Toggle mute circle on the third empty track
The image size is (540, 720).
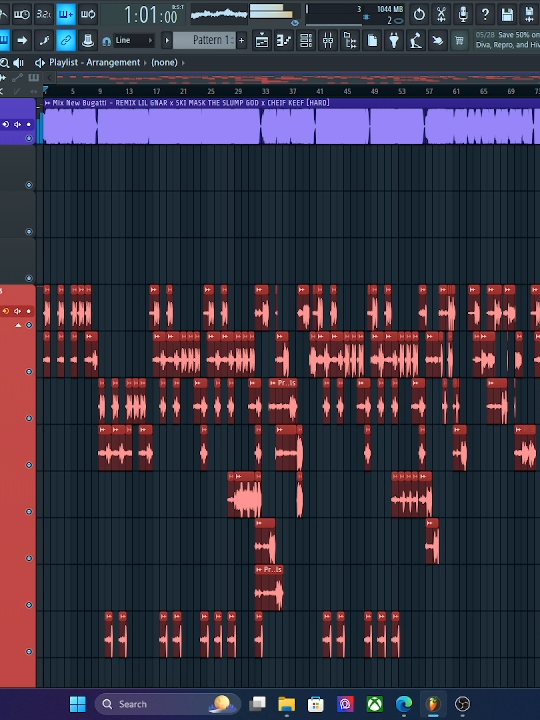pos(29,232)
